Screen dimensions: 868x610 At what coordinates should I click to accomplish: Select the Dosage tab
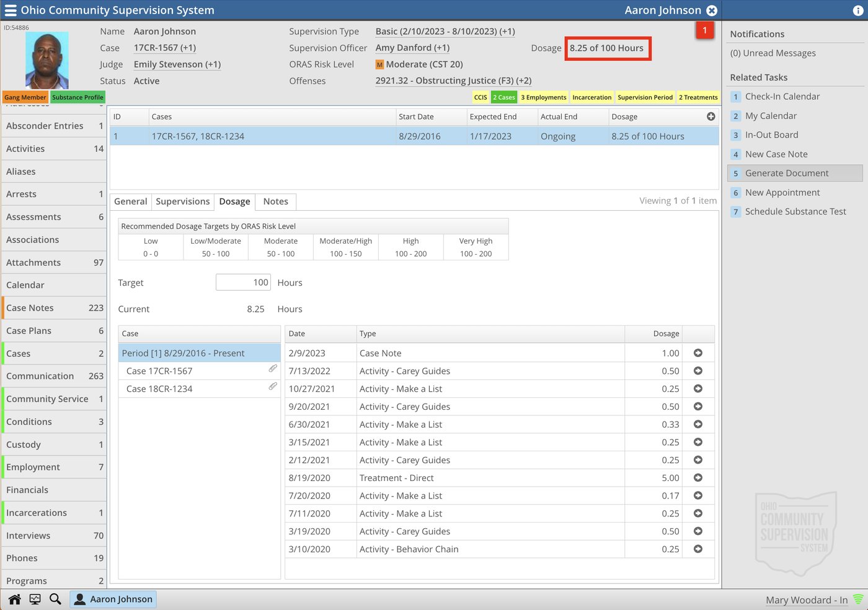234,201
